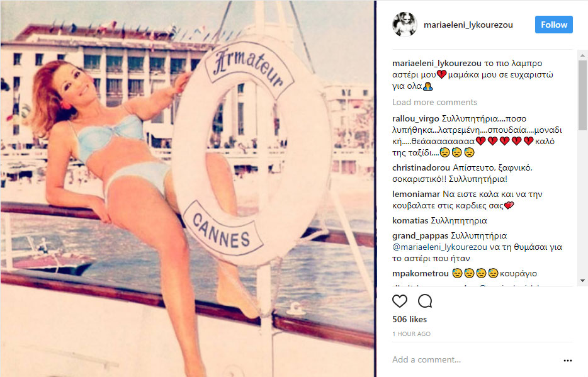Screen dimensions: 588x377
Task: Open comments via the speech bubble icon
Action: coord(425,301)
